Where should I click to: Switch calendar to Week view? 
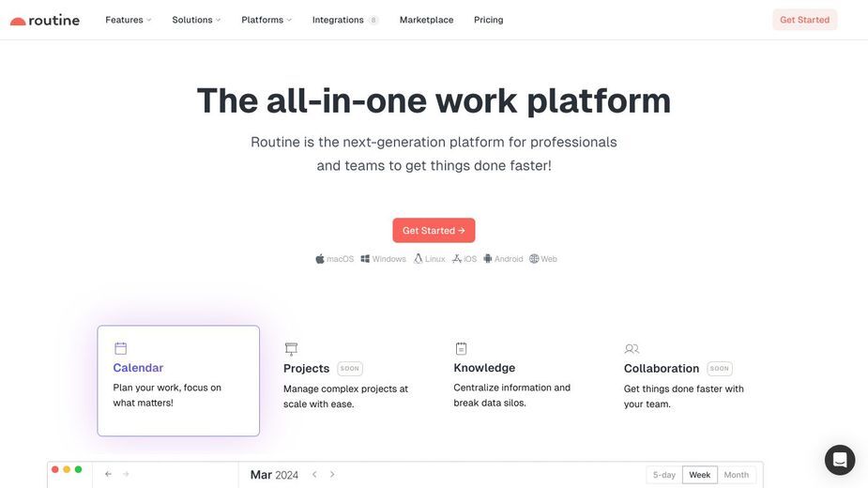click(x=700, y=475)
